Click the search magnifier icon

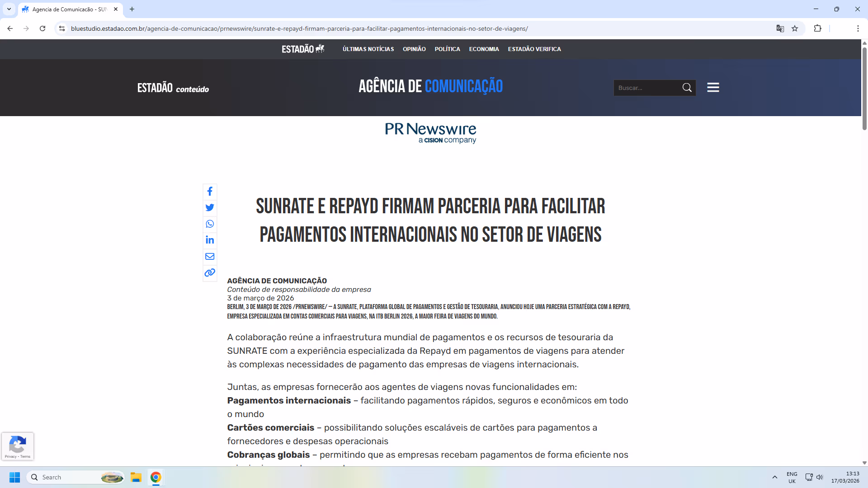[x=687, y=88]
